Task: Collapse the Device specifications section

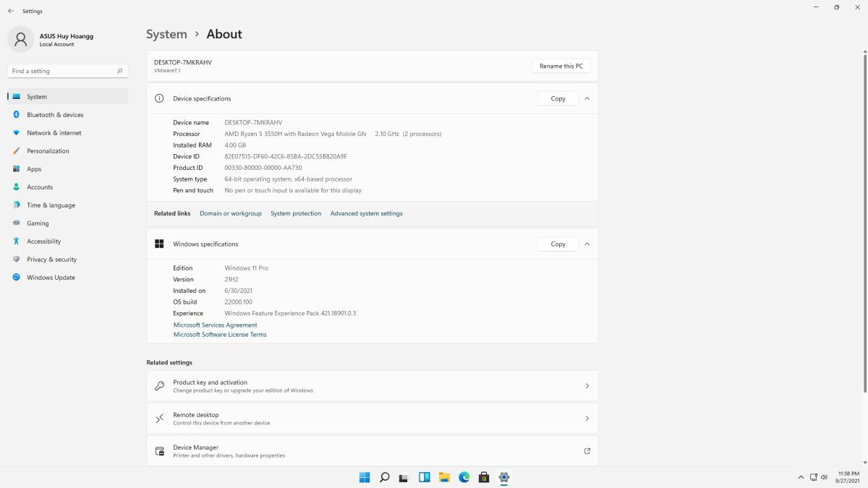Action: tap(587, 98)
